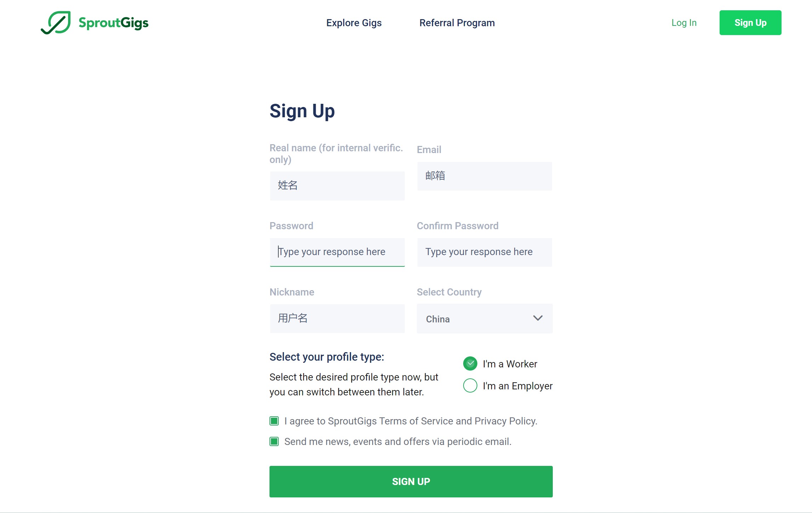Open the Referral Program menu item
812x513 pixels.
point(457,23)
